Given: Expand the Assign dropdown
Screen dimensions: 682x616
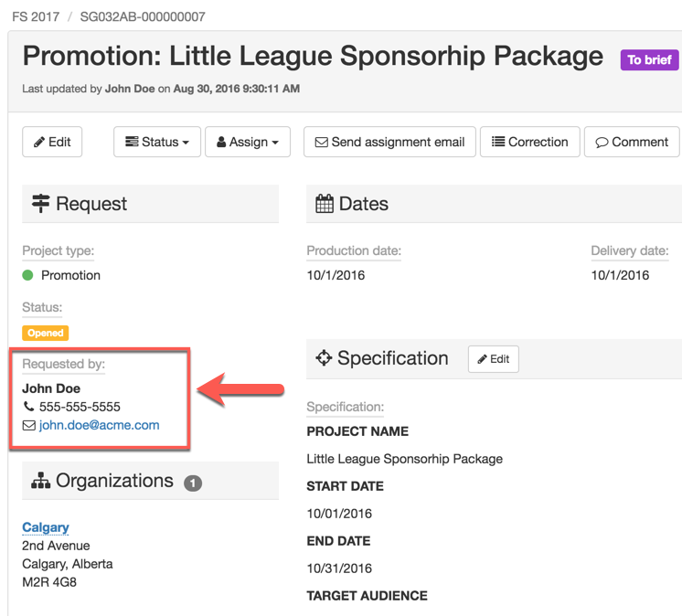Looking at the screenshot, I should pos(248,143).
